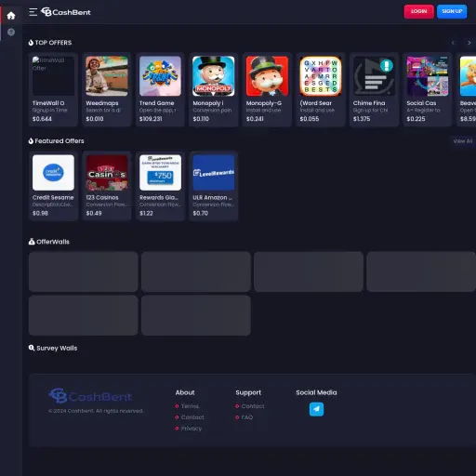
Task: Click the SIGN UP button
Action: [452, 11]
